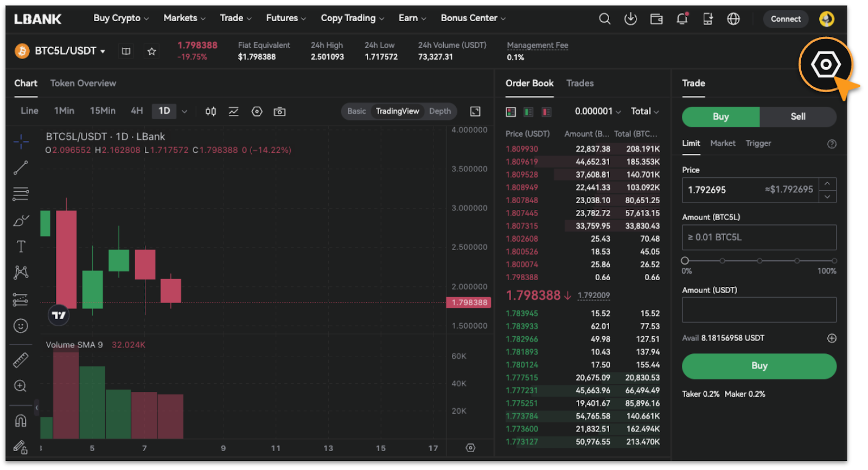868x470 pixels.
Task: Click the orders document icon in header
Action: point(708,19)
